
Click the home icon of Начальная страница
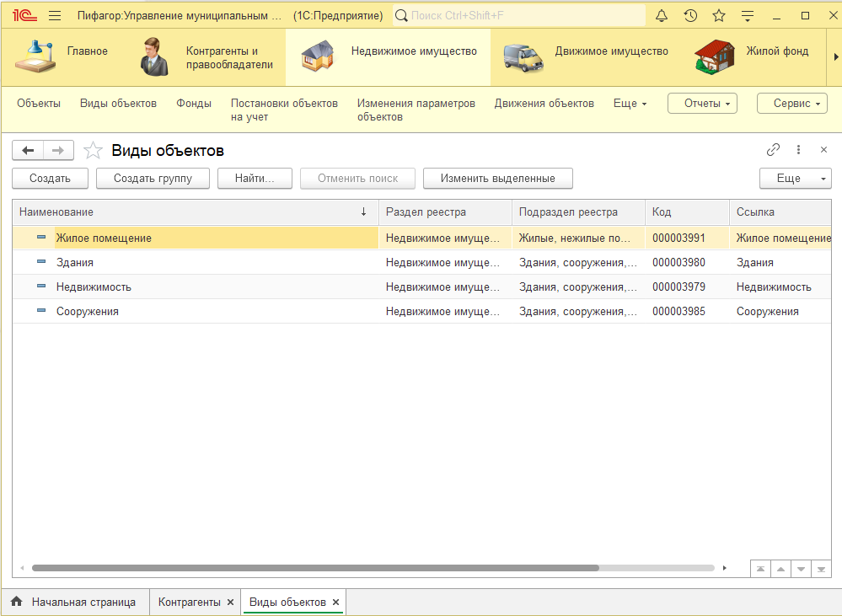17,602
